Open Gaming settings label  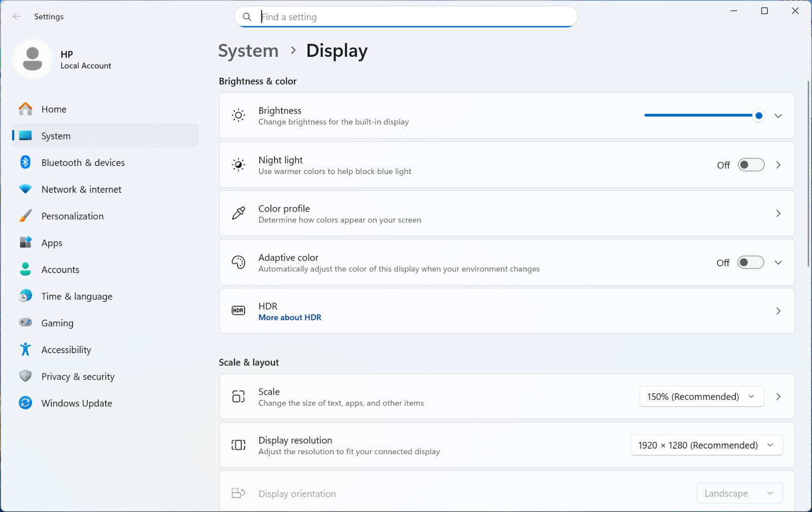pos(57,323)
